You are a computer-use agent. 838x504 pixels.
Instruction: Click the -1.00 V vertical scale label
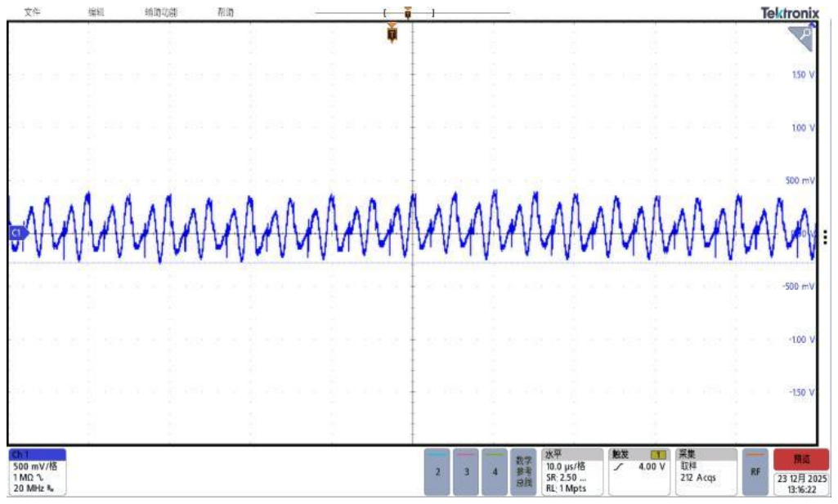coord(802,340)
